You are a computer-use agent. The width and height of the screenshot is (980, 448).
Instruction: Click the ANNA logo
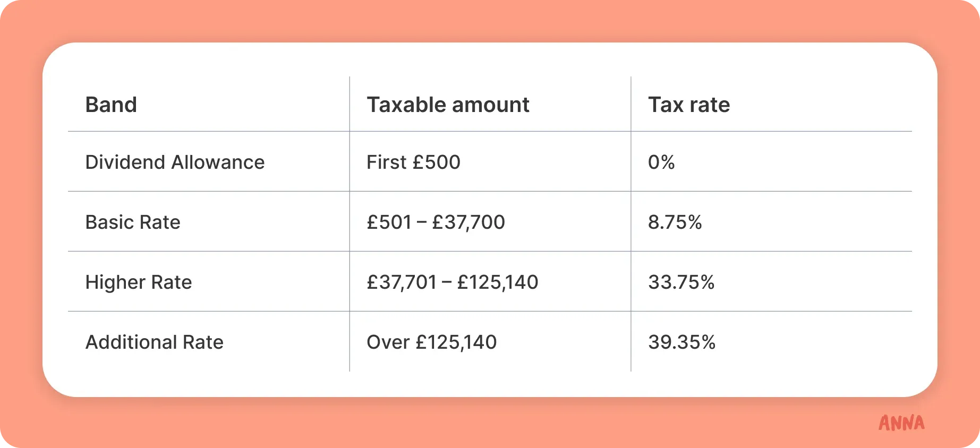tap(901, 423)
